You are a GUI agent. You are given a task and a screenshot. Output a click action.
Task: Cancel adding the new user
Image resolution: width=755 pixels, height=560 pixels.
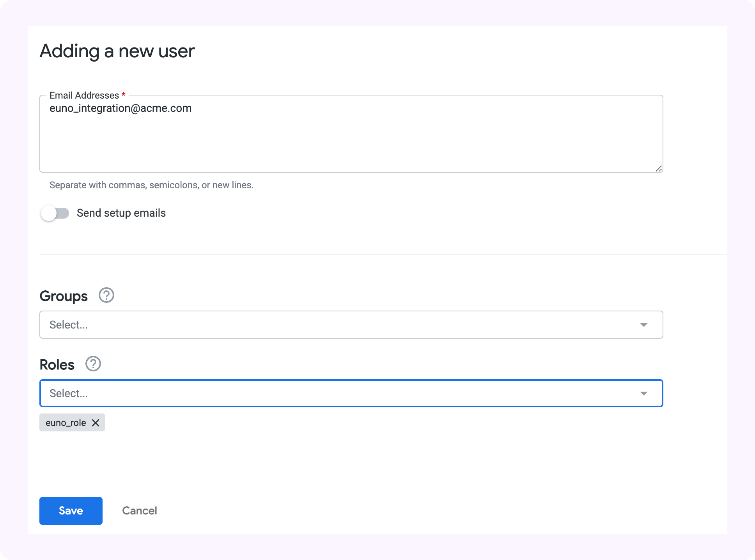click(139, 511)
